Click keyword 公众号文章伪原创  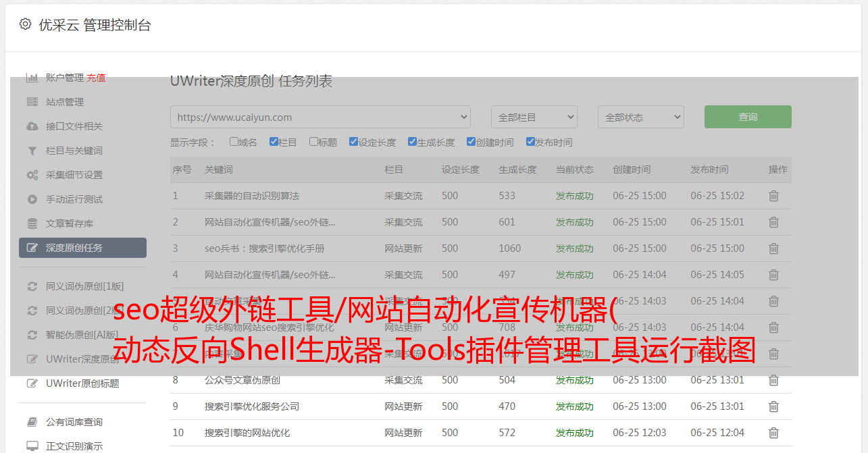coord(242,380)
